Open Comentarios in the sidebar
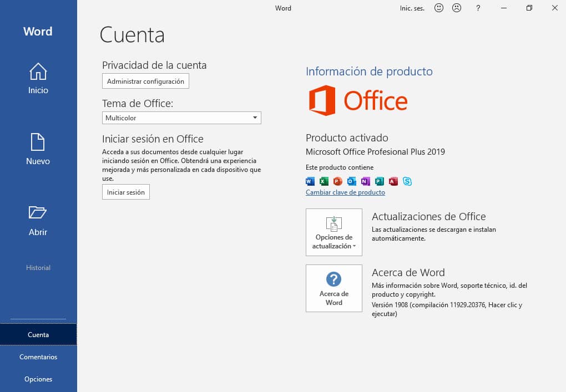Screen dimensions: 566x392 pos(38,357)
